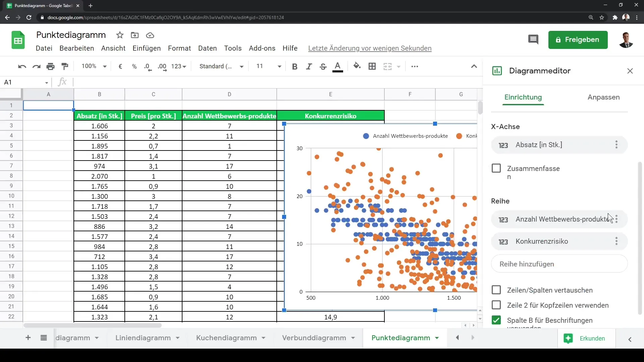Print the spreadsheet via printer icon

50,66
